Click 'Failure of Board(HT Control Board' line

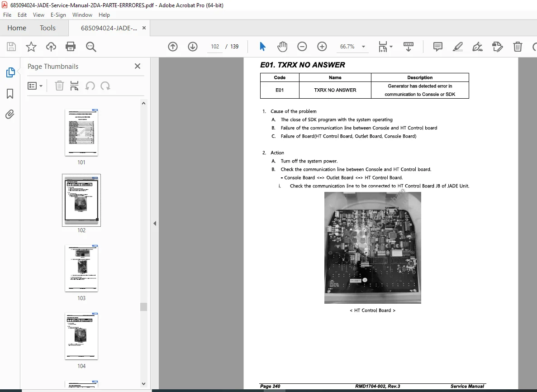pos(349,136)
